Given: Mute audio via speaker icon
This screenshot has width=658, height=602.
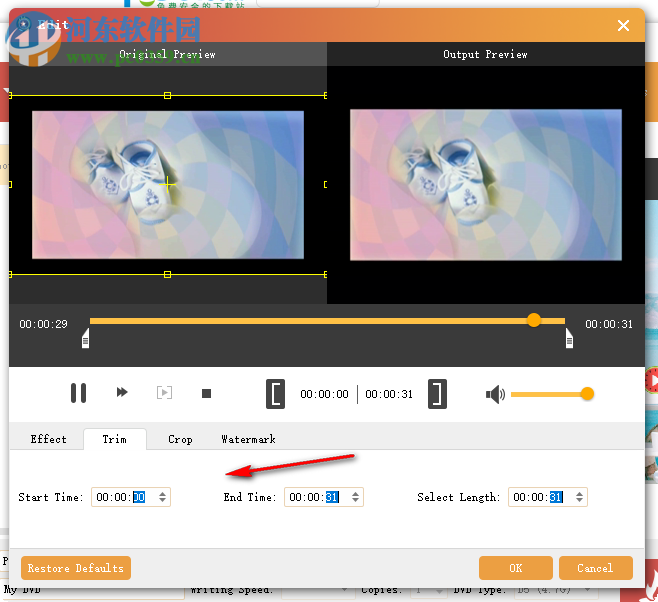Looking at the screenshot, I should tap(495, 394).
